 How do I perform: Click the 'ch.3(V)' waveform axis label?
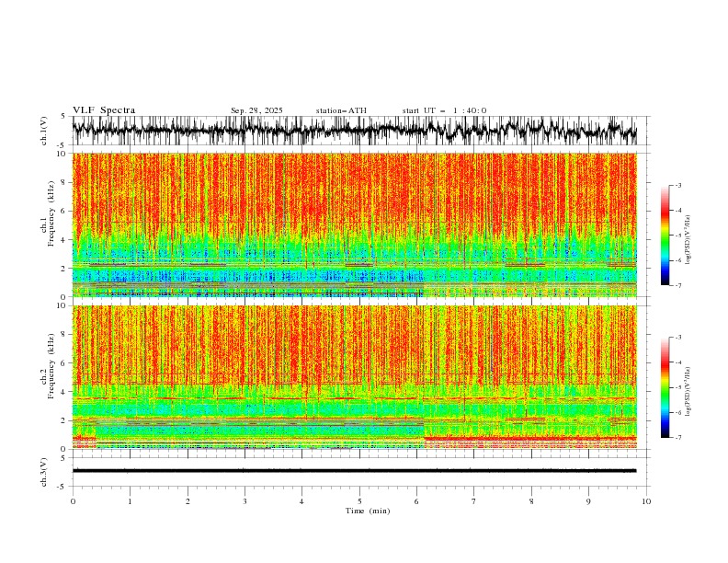pos(44,472)
